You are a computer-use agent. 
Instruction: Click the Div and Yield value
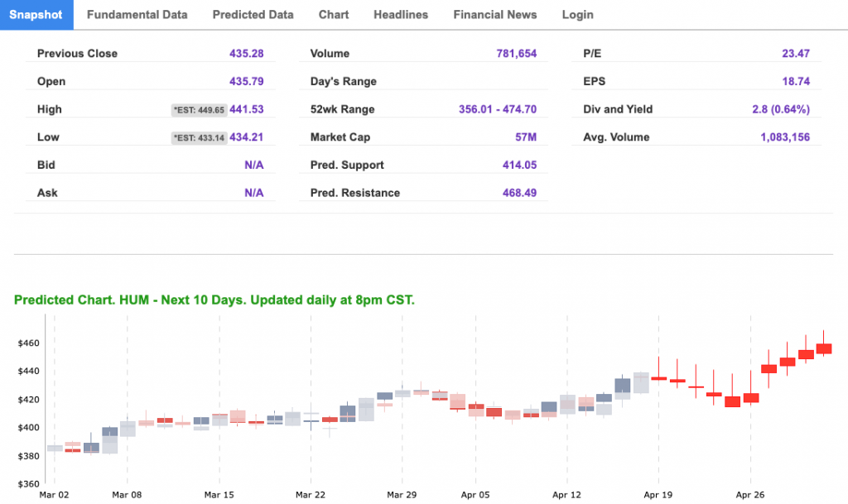[x=778, y=109]
